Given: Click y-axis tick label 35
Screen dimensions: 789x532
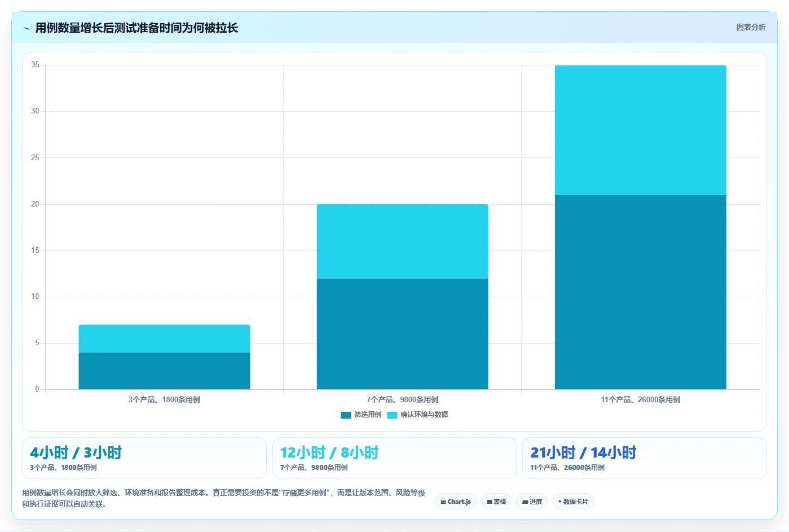Looking at the screenshot, I should click(35, 65).
